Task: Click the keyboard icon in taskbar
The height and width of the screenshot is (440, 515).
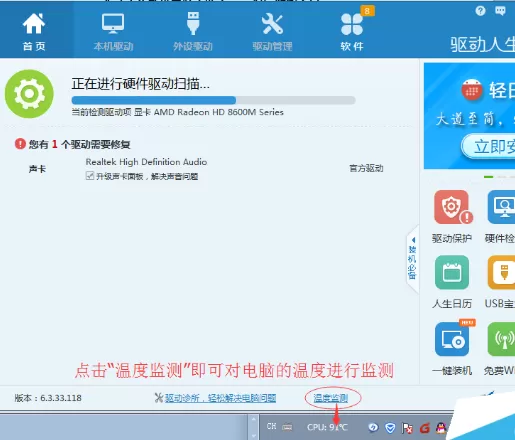Action: click(x=287, y=427)
